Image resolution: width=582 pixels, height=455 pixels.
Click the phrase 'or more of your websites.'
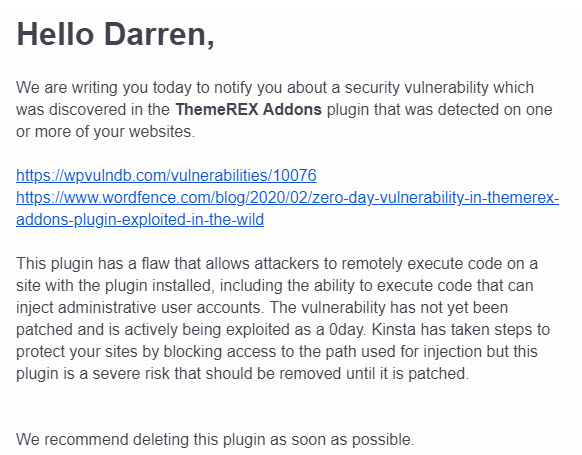click(x=105, y=131)
